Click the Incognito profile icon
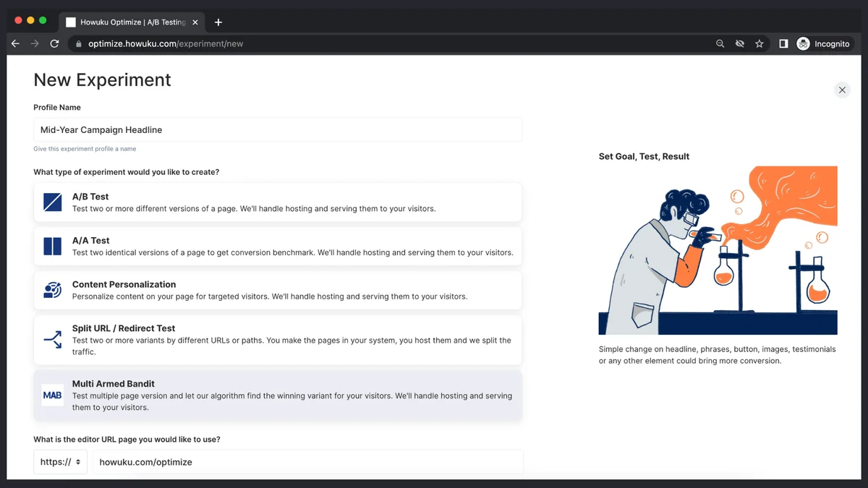 (803, 43)
